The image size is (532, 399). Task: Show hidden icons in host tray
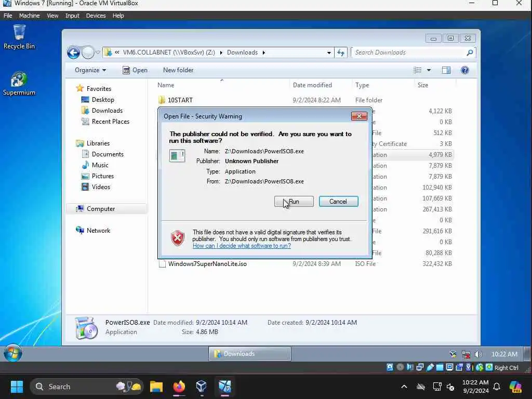pyautogui.click(x=404, y=387)
